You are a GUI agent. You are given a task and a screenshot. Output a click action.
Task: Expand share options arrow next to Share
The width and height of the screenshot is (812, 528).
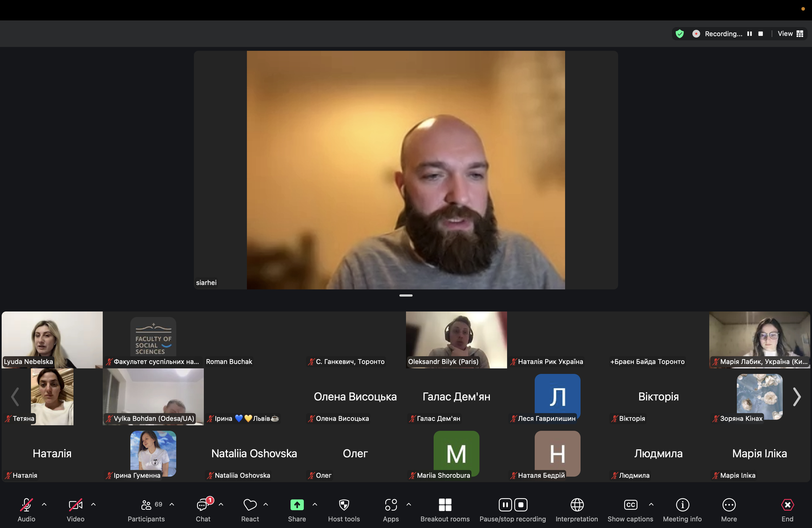315,504
